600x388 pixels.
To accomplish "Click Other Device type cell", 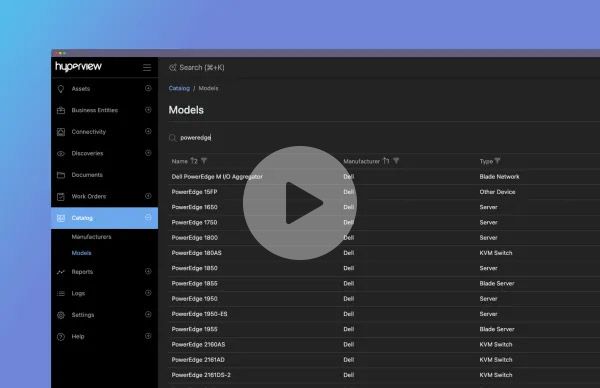I will coord(497,192).
